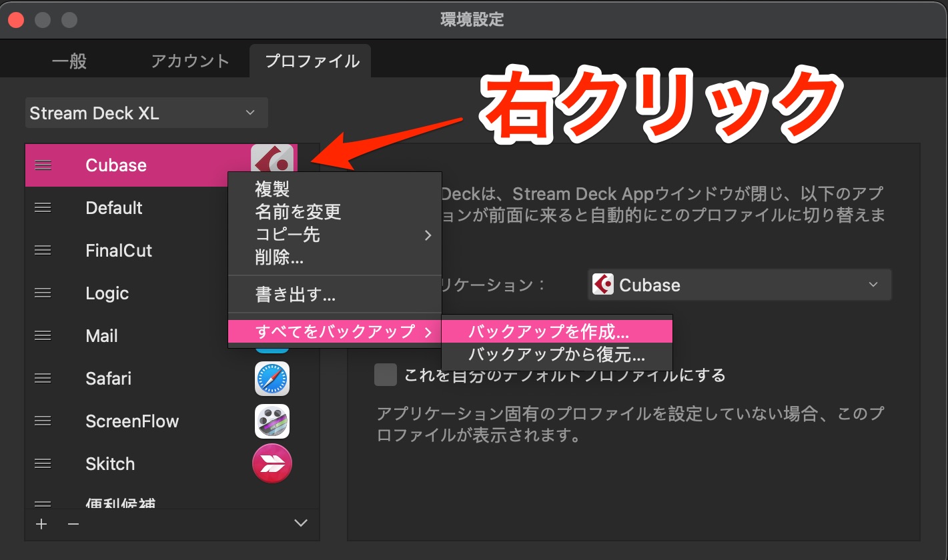Click the reorder handle beside FinalCut
This screenshot has width=948, height=560.
click(x=43, y=251)
